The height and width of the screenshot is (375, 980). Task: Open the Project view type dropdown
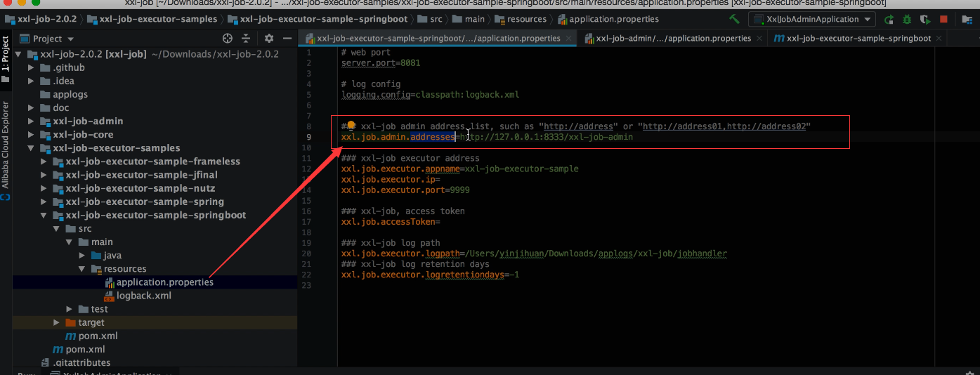pyautogui.click(x=47, y=39)
